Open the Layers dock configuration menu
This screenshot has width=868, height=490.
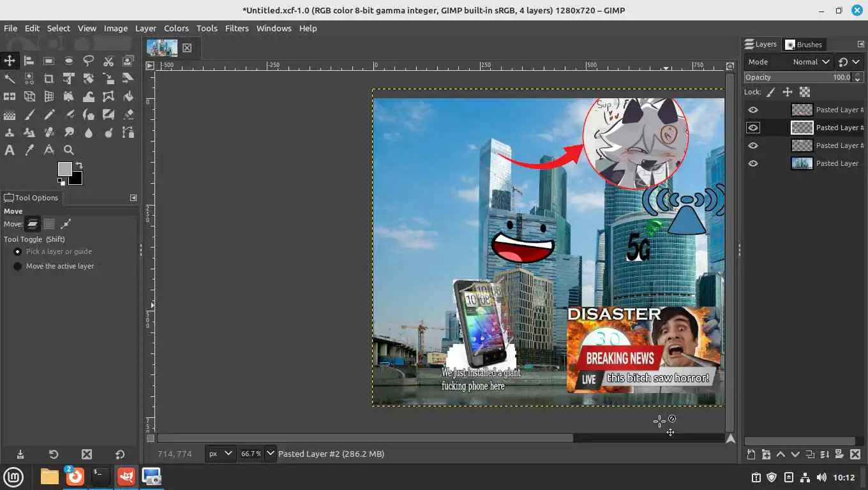click(x=860, y=44)
